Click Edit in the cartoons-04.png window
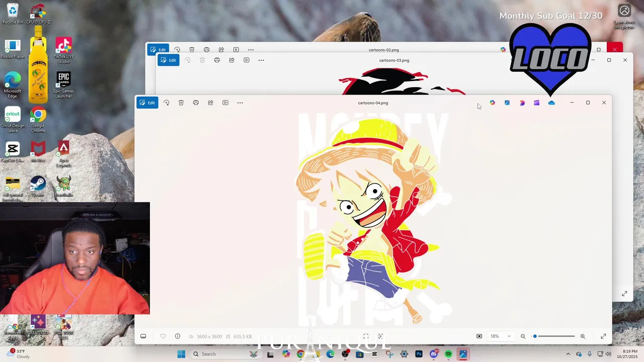The height and width of the screenshot is (362, 644). point(147,103)
